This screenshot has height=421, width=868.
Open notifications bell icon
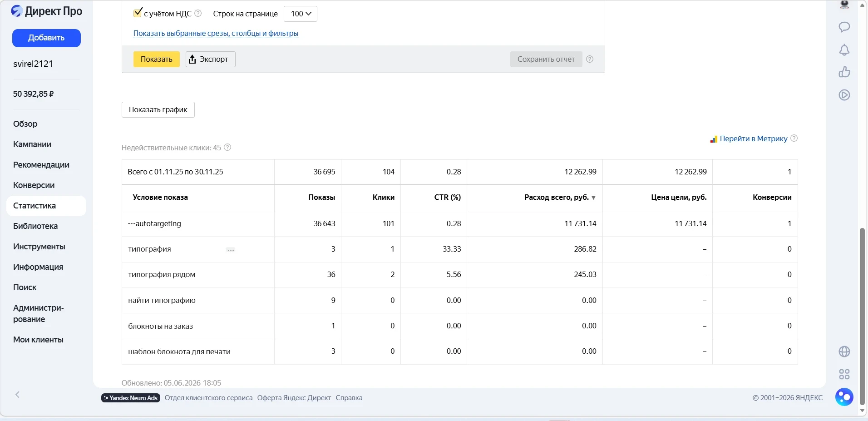(x=844, y=50)
